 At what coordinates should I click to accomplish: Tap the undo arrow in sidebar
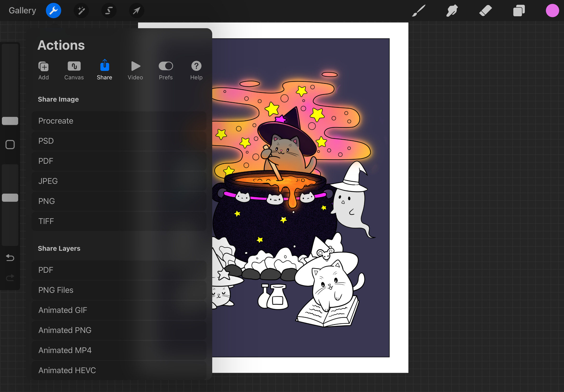point(10,258)
